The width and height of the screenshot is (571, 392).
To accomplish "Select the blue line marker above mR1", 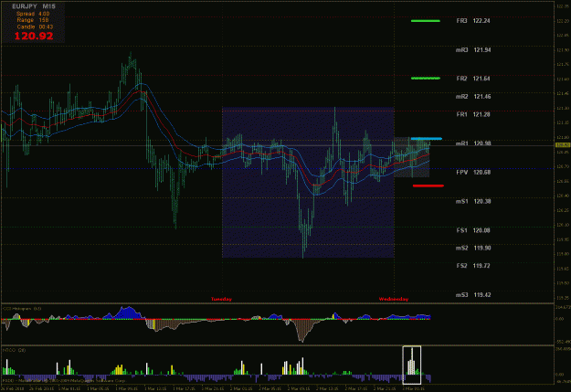I will 426,139.
